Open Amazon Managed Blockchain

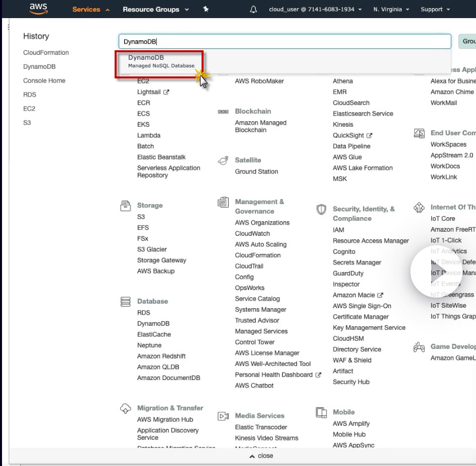[260, 126]
